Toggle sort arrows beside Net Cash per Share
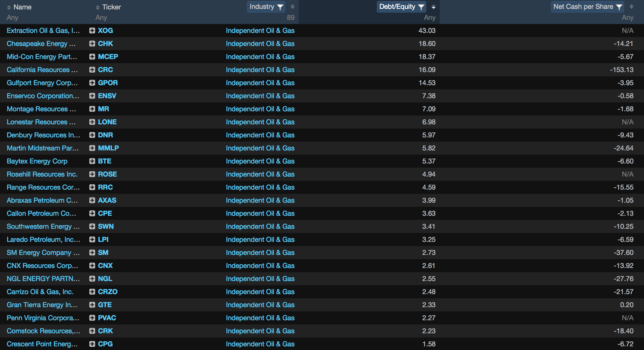644x350 pixels. click(x=631, y=7)
